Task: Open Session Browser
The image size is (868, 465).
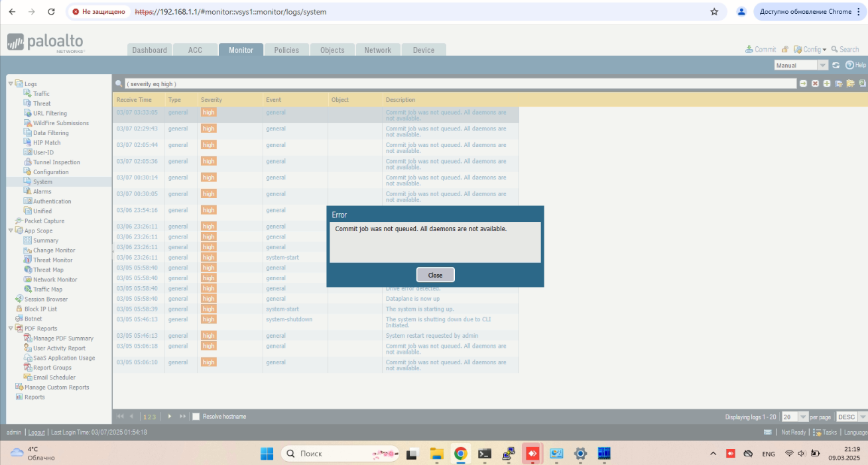Action: (x=46, y=299)
